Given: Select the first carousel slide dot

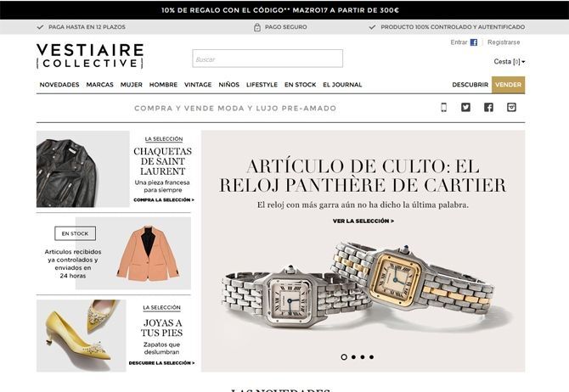Looking at the screenshot, I should pyautogui.click(x=344, y=357).
